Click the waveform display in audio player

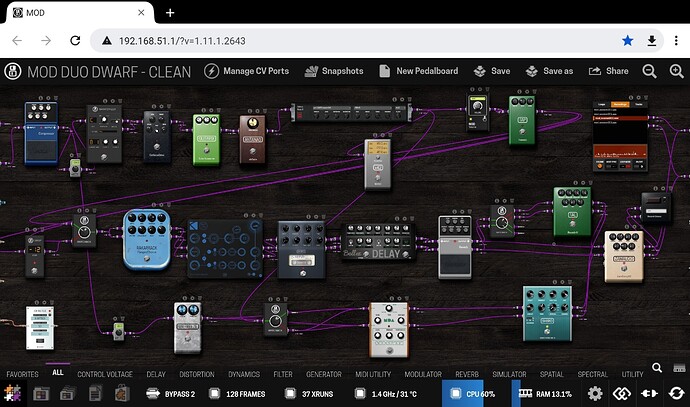pos(620,152)
